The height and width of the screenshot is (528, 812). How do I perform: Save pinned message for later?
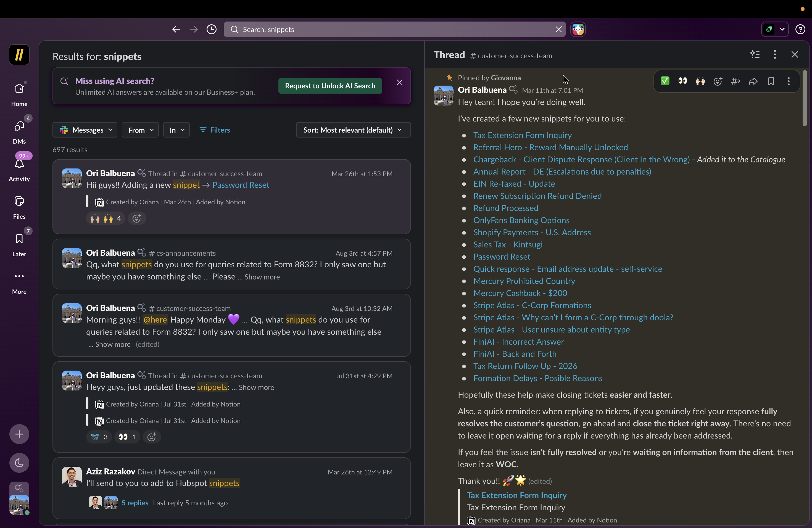click(x=771, y=81)
